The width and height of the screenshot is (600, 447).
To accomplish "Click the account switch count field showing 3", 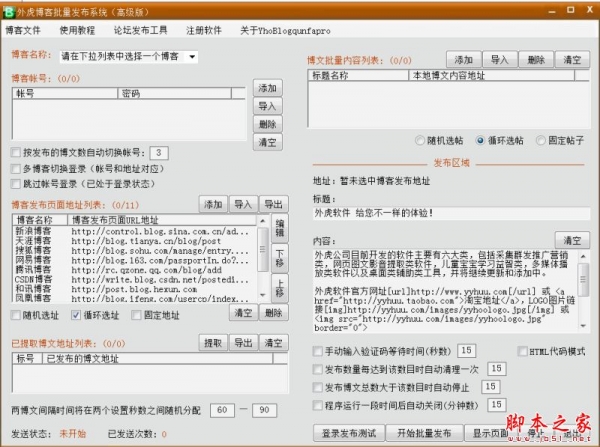I will pyautogui.click(x=159, y=153).
